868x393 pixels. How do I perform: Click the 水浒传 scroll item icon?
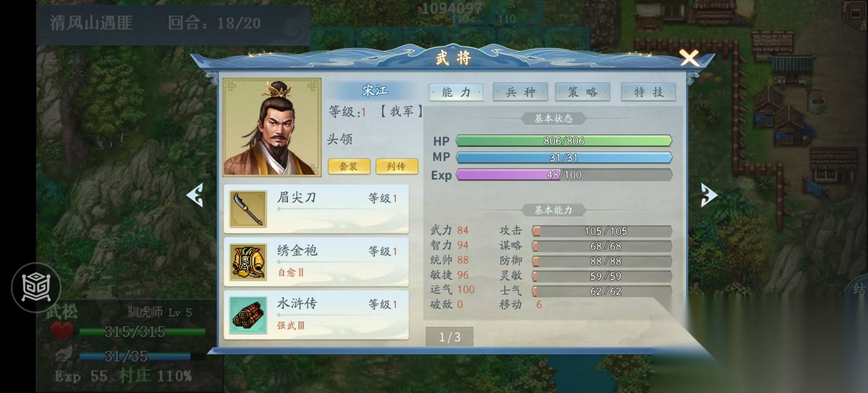click(x=248, y=315)
